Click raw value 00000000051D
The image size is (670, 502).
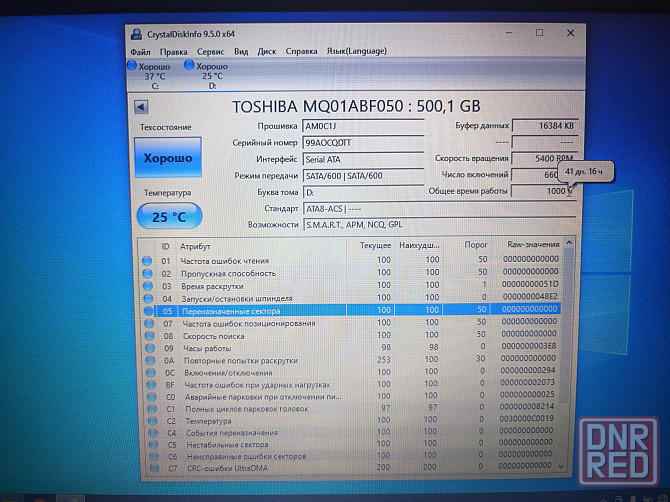pos(530,284)
